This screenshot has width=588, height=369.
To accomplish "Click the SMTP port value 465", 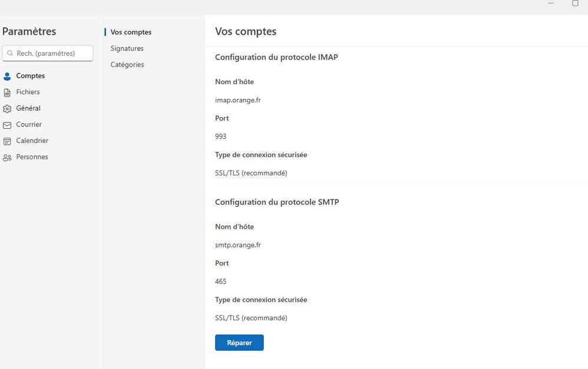I will pyautogui.click(x=221, y=281).
